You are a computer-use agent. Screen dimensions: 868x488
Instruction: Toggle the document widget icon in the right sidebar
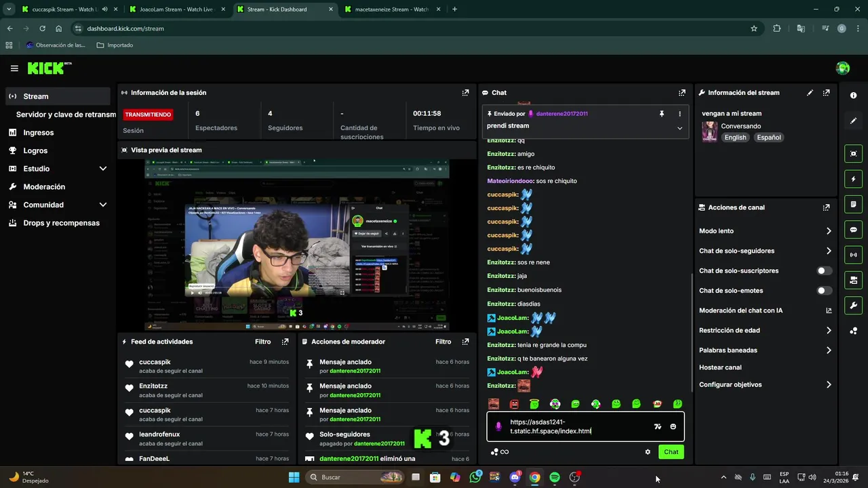(853, 204)
